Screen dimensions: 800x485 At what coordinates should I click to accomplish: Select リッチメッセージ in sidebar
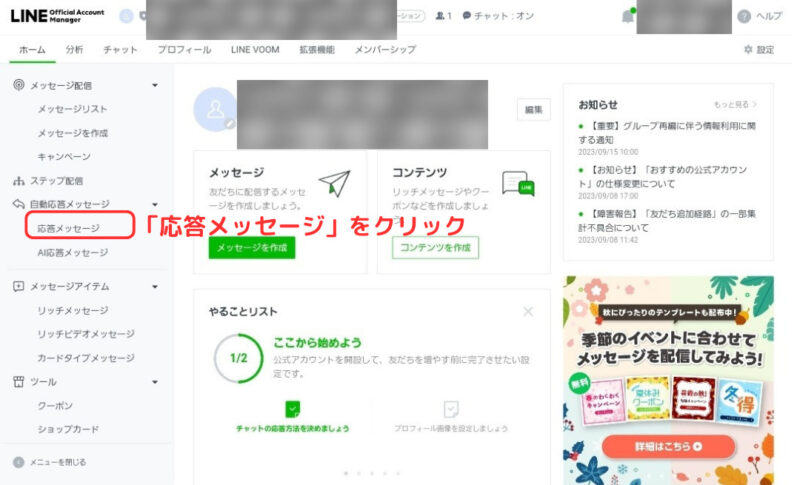click(72, 310)
